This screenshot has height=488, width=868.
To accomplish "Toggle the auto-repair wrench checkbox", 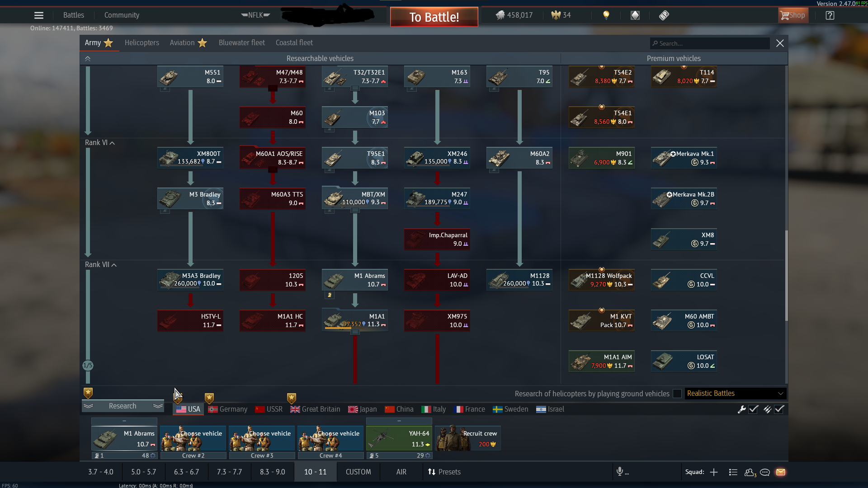I will (753, 409).
